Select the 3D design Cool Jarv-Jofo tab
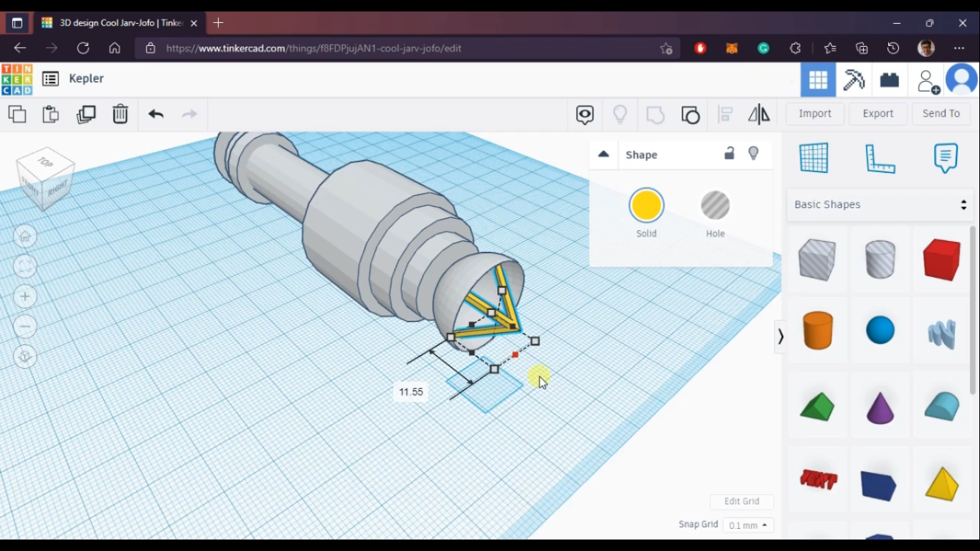Screen dimensions: 980x551 [x=119, y=23]
